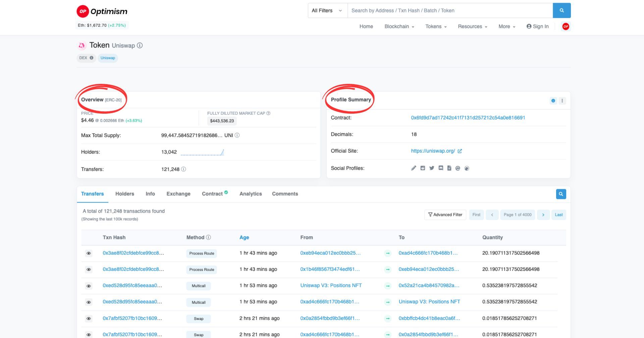Click the First page button
This screenshot has width=644, height=338.
tap(476, 215)
